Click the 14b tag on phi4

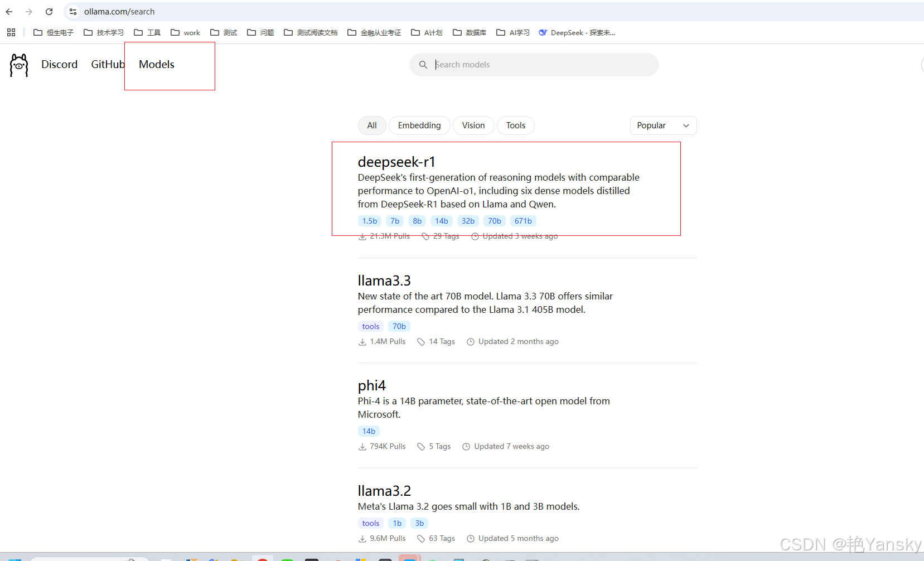pos(369,431)
